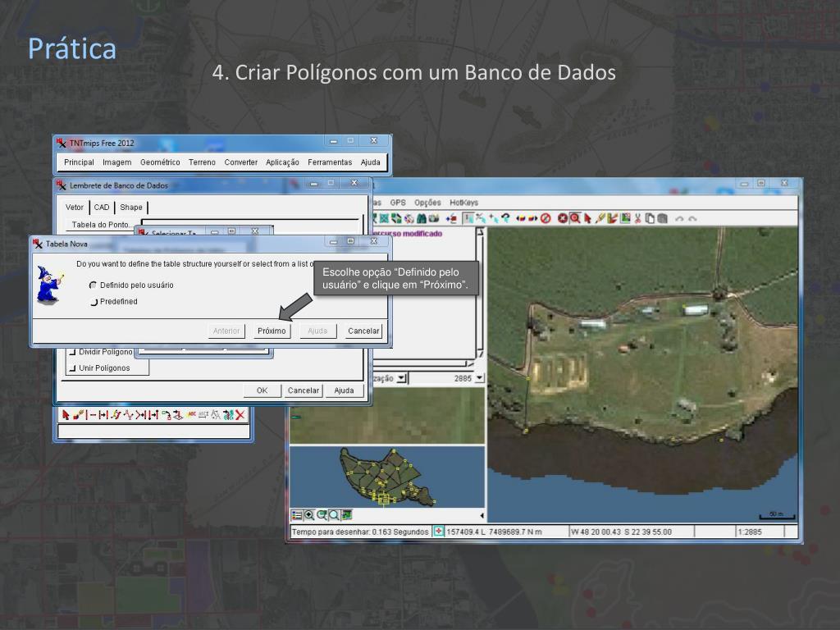840x630 pixels.
Task: Choose the paintbrush tool next to the red arrow pointer
Action: (78, 414)
